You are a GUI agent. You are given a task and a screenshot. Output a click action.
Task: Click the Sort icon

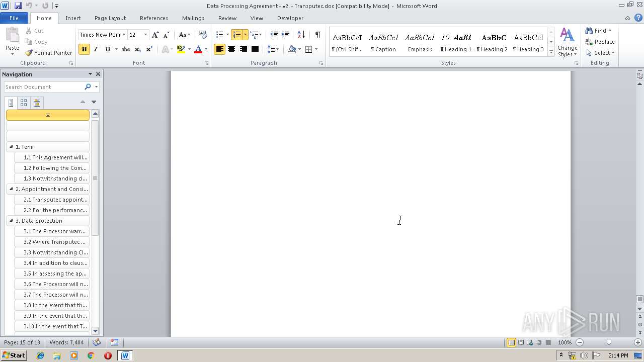tap(301, 35)
